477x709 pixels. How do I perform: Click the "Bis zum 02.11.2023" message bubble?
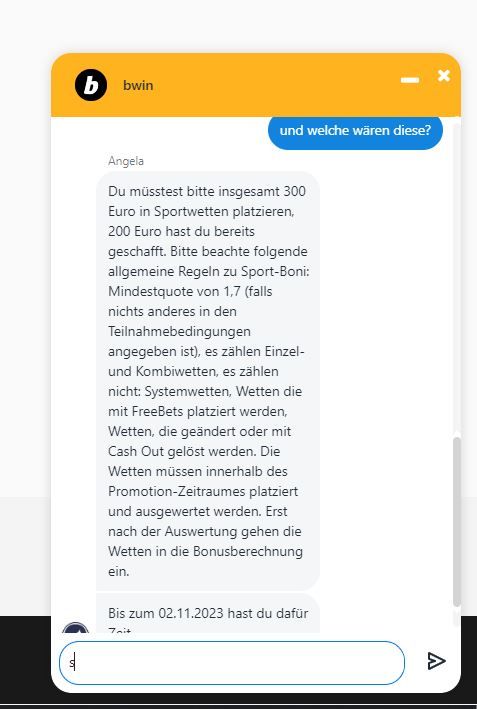[x=208, y=614]
